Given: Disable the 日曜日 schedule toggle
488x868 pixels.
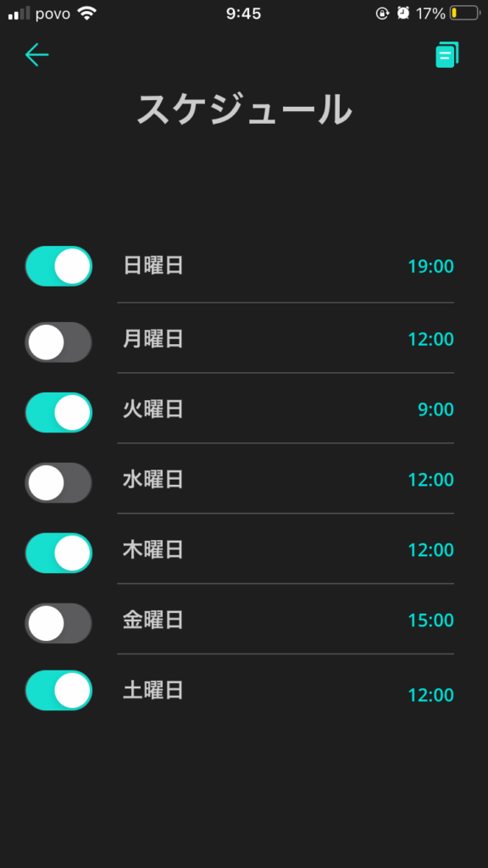Looking at the screenshot, I should tap(58, 266).
